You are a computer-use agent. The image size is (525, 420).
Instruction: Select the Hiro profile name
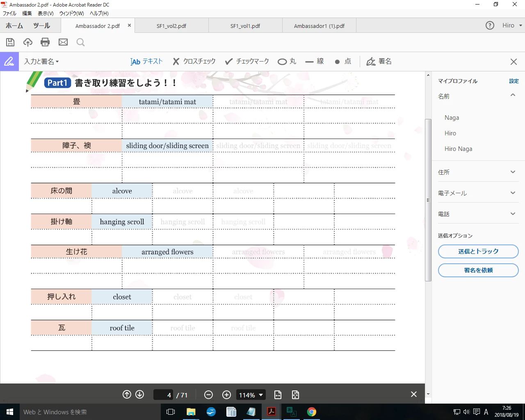pos(450,133)
